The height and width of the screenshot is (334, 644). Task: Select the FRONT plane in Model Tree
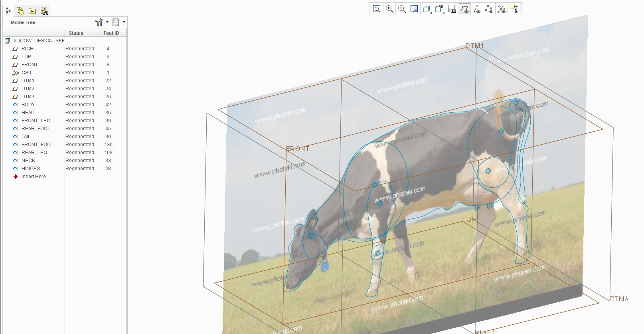(30, 65)
